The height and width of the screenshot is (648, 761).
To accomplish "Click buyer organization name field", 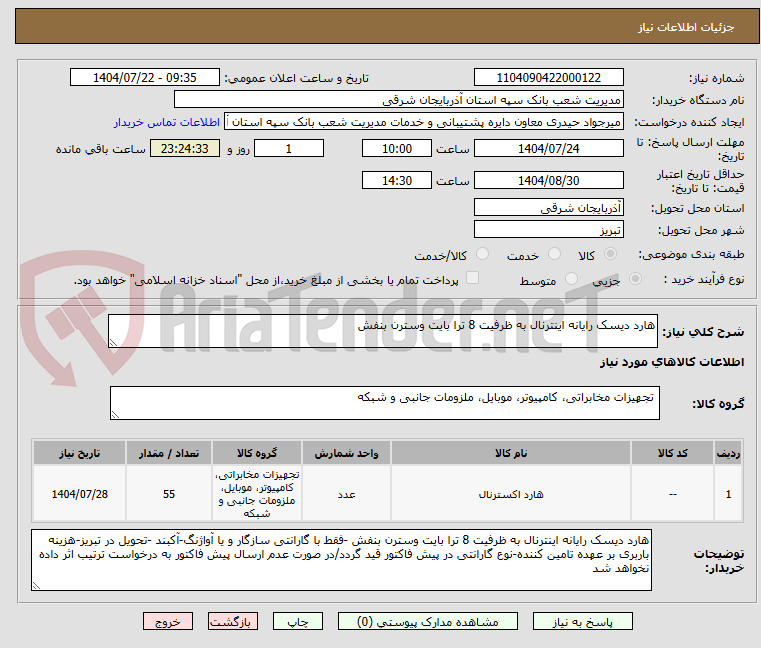I will (398, 100).
